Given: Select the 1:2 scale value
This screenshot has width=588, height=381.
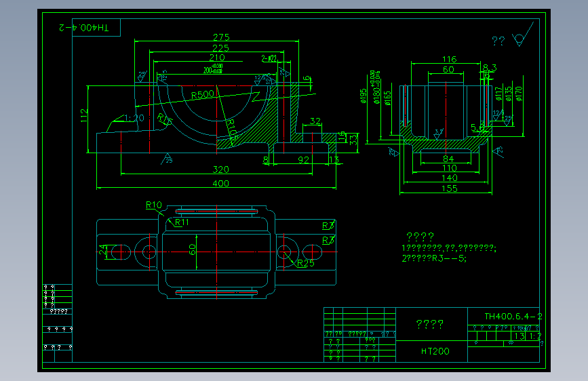Looking at the screenshot, I should [x=535, y=336].
